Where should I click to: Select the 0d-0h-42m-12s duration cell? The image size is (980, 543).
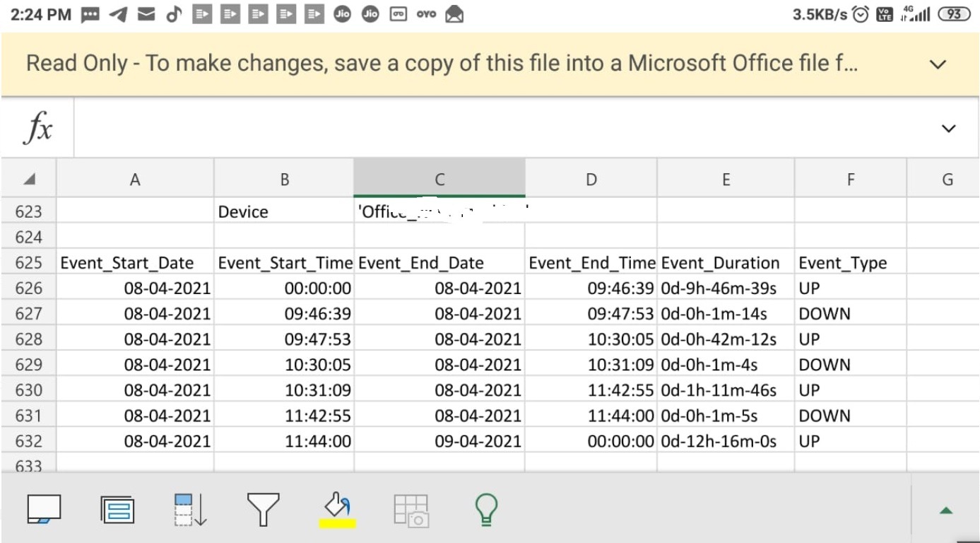[726, 339]
